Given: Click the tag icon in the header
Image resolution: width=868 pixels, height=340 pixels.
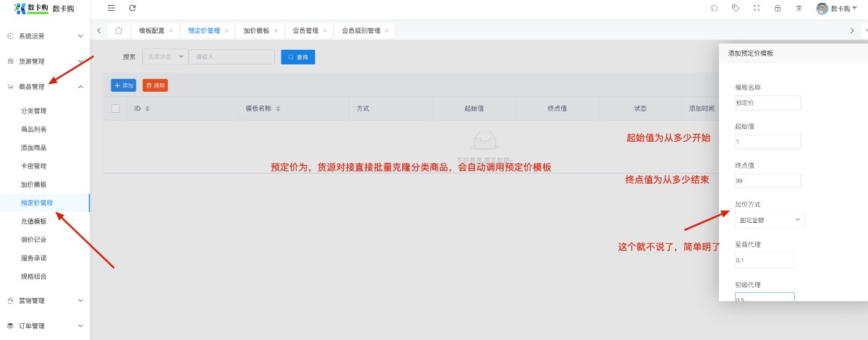Looking at the screenshot, I should [736, 9].
